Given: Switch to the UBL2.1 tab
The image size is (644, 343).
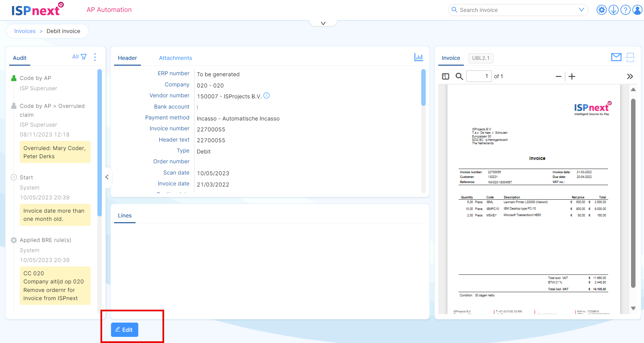Looking at the screenshot, I should [481, 58].
